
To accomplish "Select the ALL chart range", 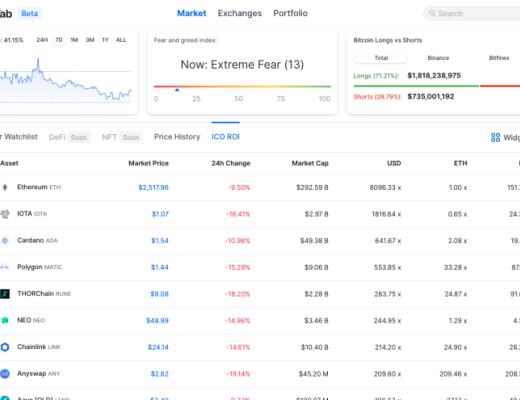I will click(121, 40).
